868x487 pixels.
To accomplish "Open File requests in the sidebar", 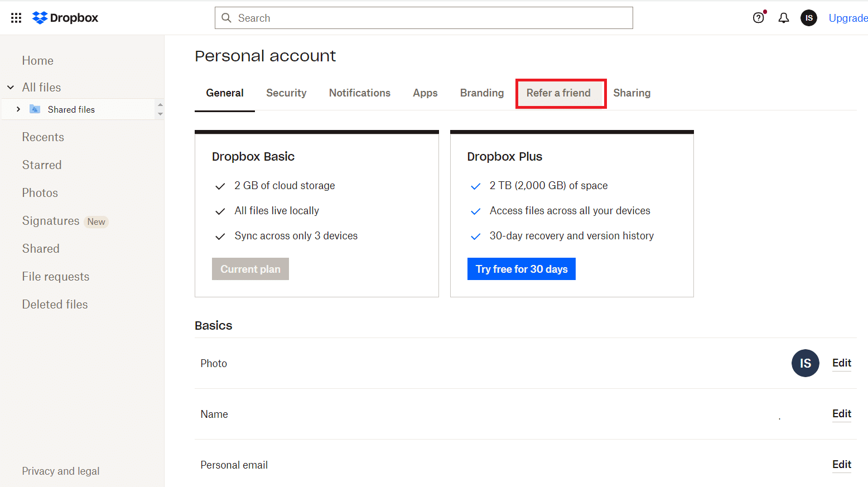I will tap(56, 277).
